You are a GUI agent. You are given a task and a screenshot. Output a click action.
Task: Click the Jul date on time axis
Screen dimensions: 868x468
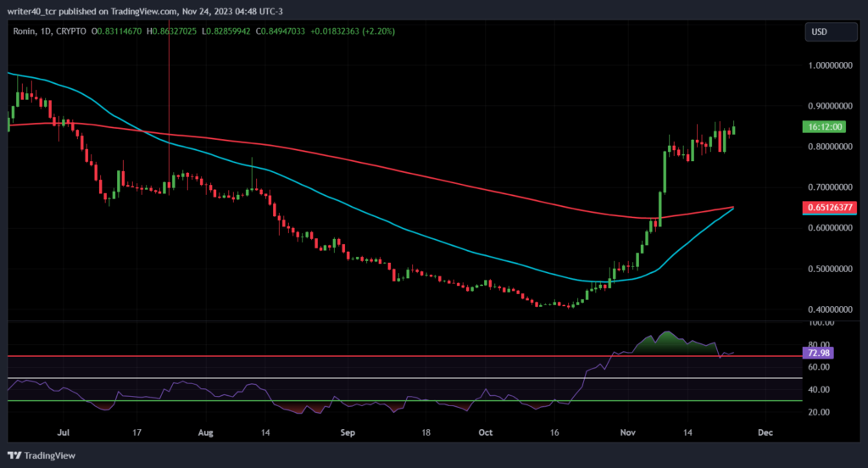click(x=63, y=432)
